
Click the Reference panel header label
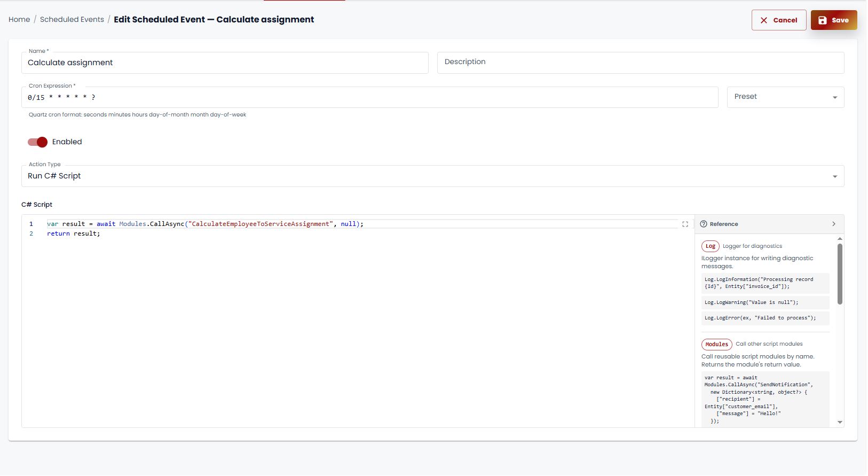pyautogui.click(x=724, y=224)
